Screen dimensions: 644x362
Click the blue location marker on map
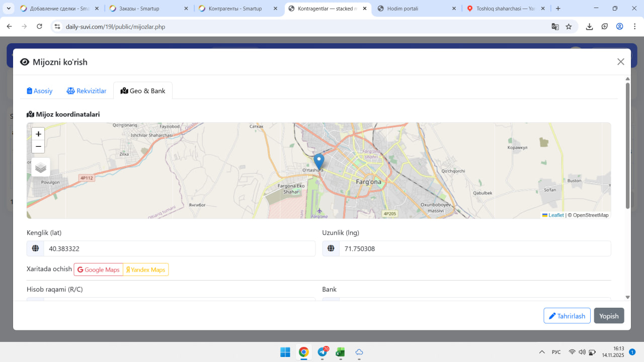pos(318,161)
